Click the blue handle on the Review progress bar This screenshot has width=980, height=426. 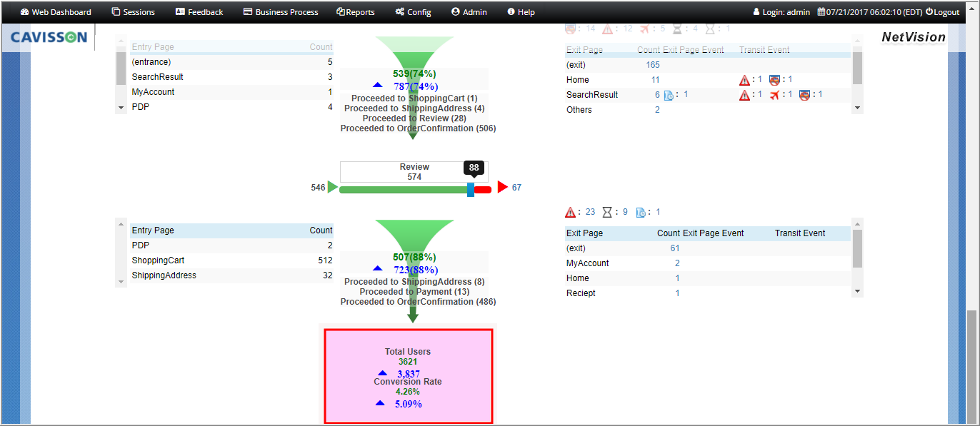471,189
